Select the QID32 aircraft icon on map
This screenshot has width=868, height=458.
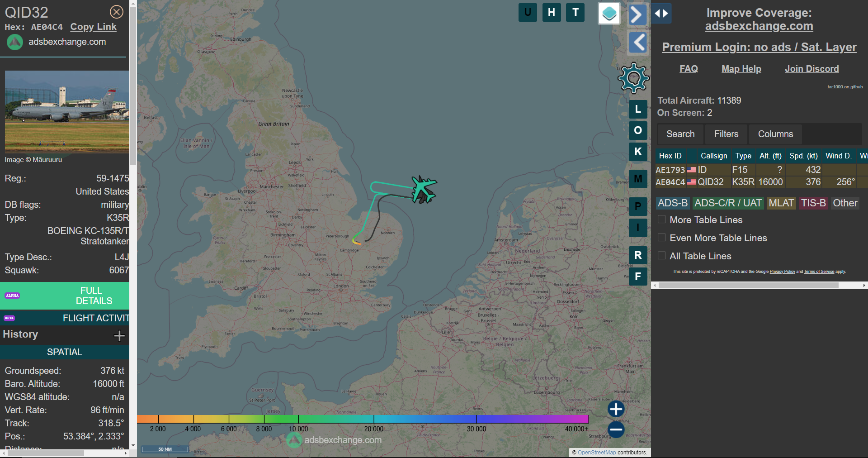coord(424,189)
